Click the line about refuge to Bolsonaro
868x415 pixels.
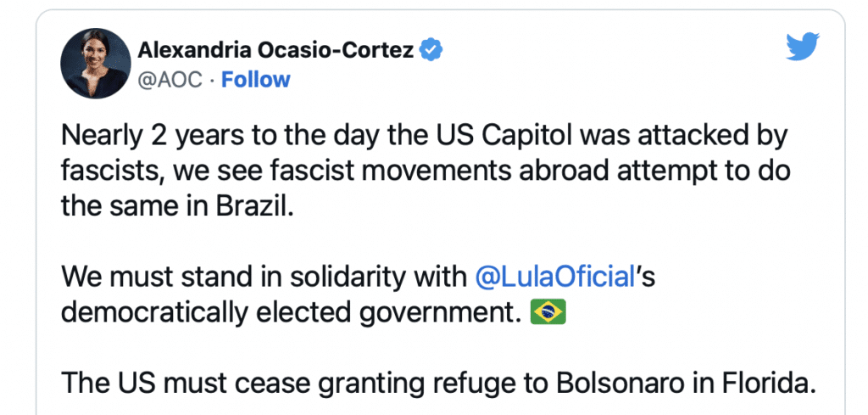437,384
